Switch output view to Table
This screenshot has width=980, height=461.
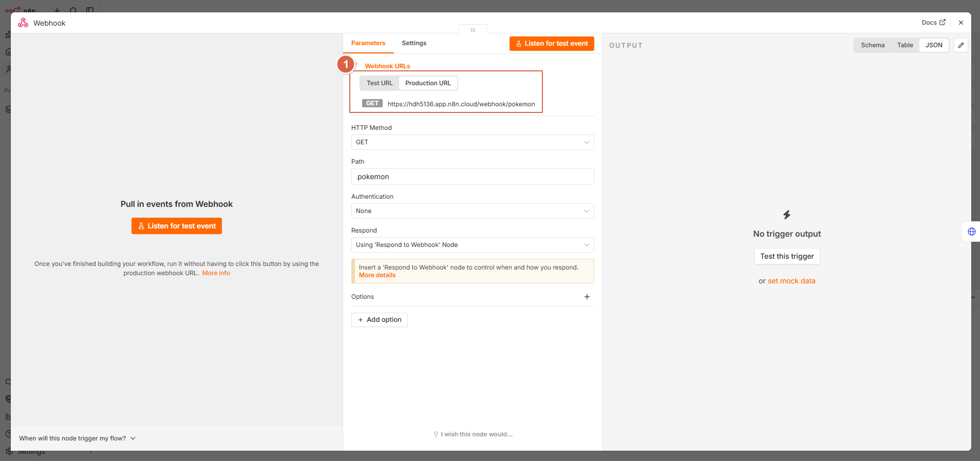[x=905, y=45]
